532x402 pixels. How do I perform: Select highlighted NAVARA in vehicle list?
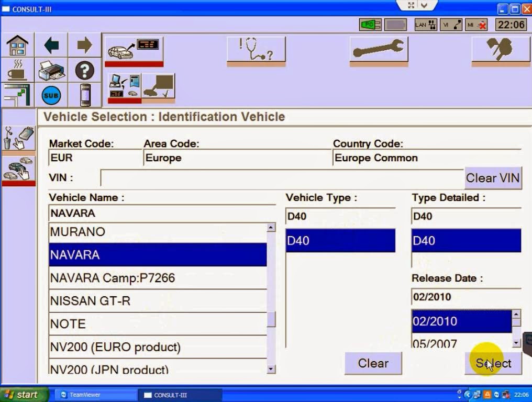point(158,255)
